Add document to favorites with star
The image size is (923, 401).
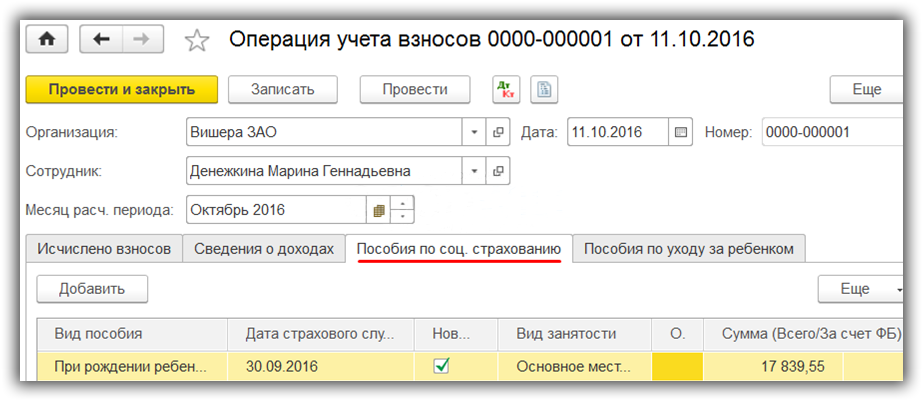197,40
